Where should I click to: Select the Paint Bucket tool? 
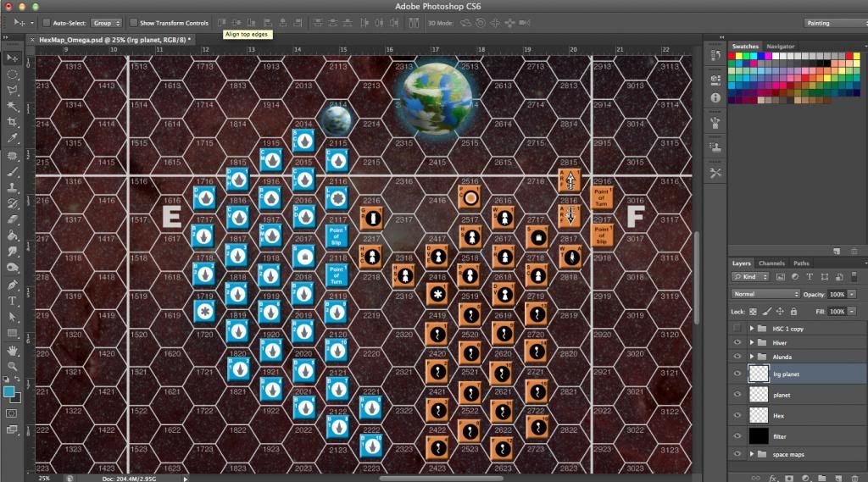tap(12, 235)
